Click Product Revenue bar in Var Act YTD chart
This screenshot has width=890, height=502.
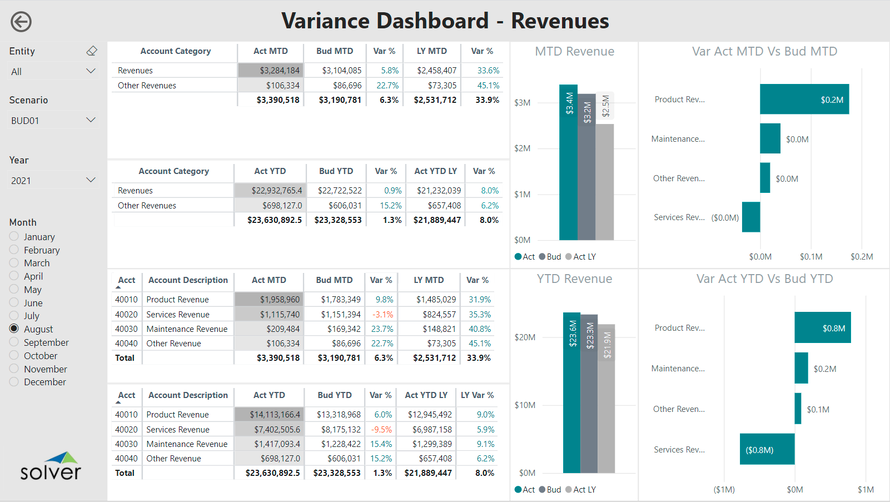click(x=822, y=328)
